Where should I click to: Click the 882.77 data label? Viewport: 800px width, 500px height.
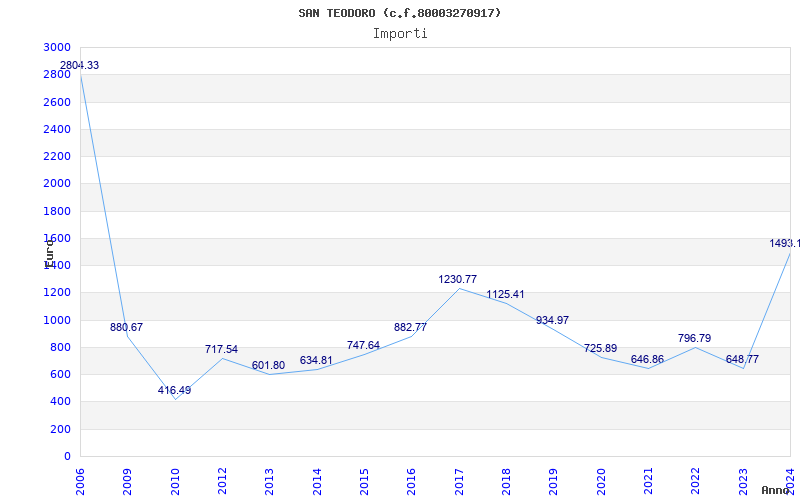click(410, 327)
